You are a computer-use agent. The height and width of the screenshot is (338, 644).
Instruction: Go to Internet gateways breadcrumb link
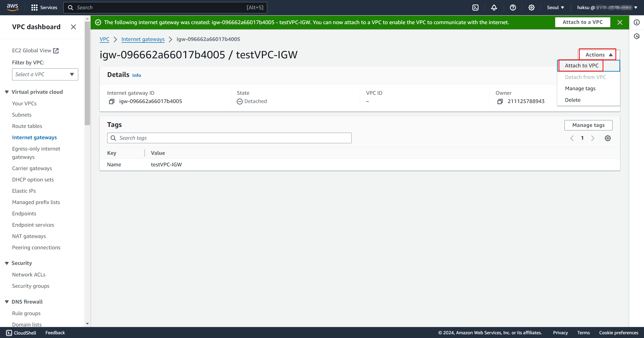coord(143,39)
